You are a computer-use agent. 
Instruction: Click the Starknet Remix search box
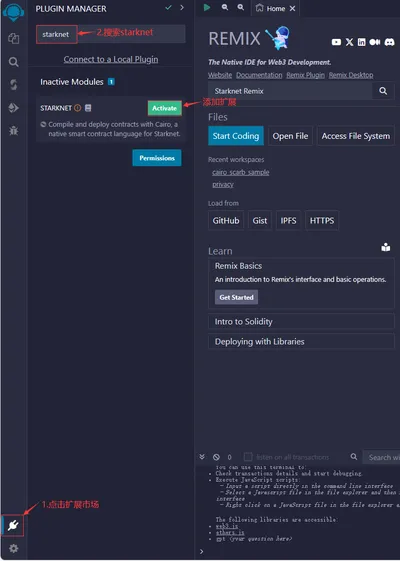[x=290, y=91]
